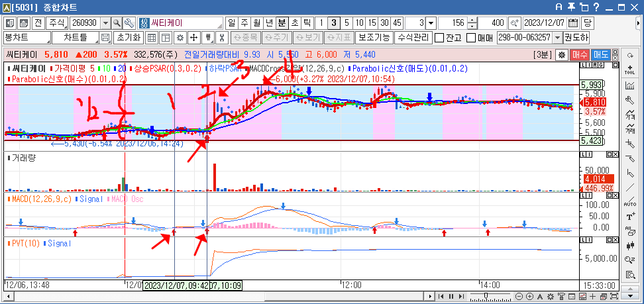This screenshot has height=304, width=644.
Task: Open the 봉차트 chart type dropdown
Action: click(27, 38)
